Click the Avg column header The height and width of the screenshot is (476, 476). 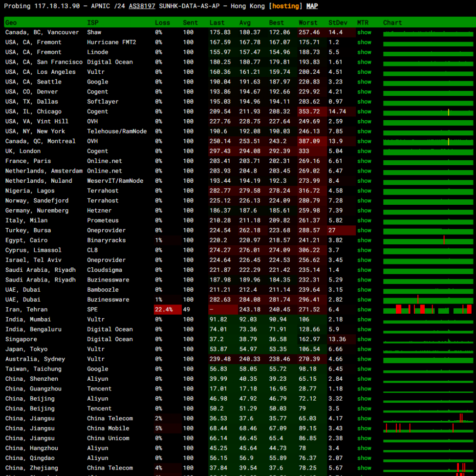coord(245,23)
